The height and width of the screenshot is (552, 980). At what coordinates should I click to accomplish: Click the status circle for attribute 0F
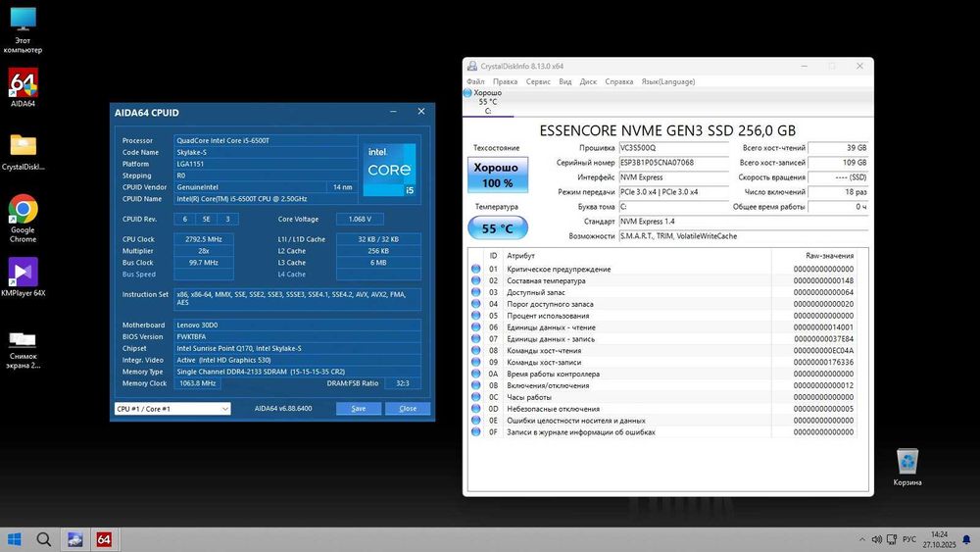pos(475,432)
